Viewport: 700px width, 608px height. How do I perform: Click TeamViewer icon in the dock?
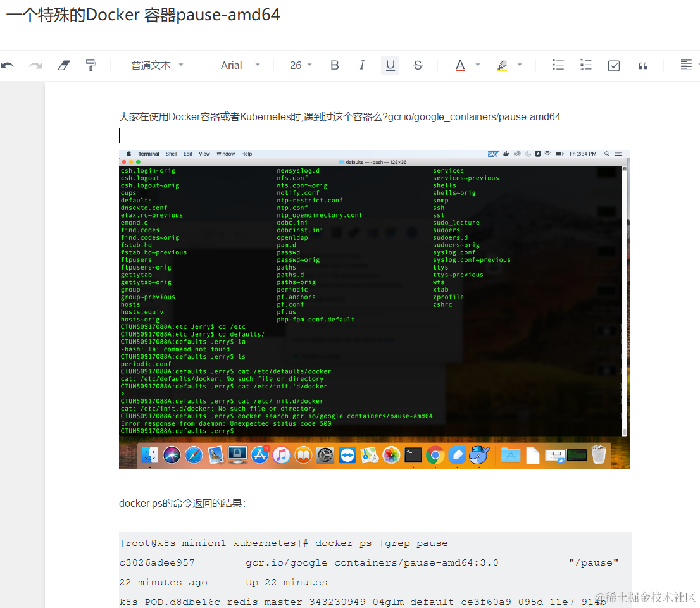[x=347, y=456]
